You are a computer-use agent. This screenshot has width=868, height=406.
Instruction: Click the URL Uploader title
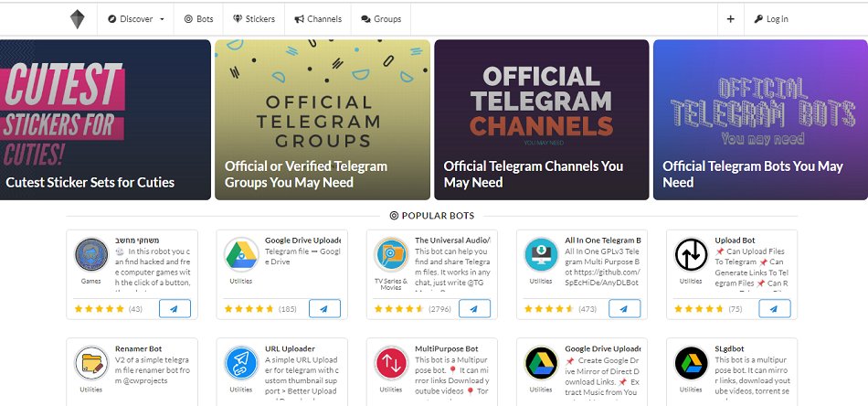[290, 349]
